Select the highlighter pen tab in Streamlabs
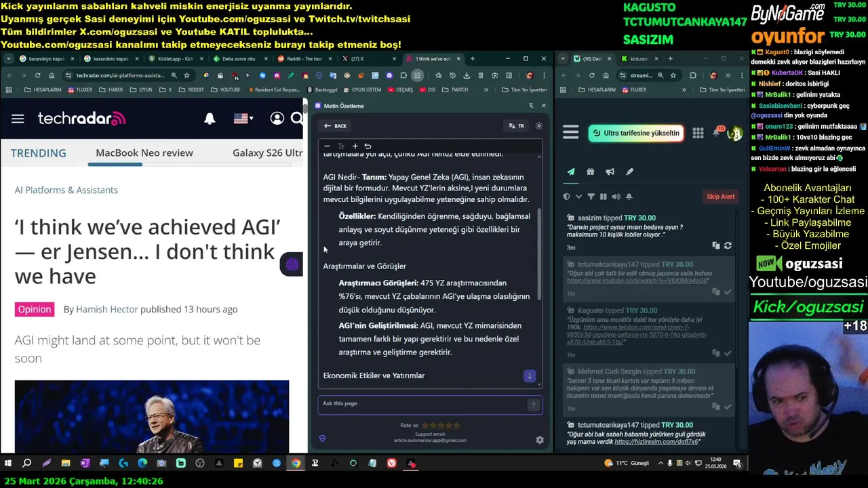This screenshot has height=488, width=868. pos(629,171)
